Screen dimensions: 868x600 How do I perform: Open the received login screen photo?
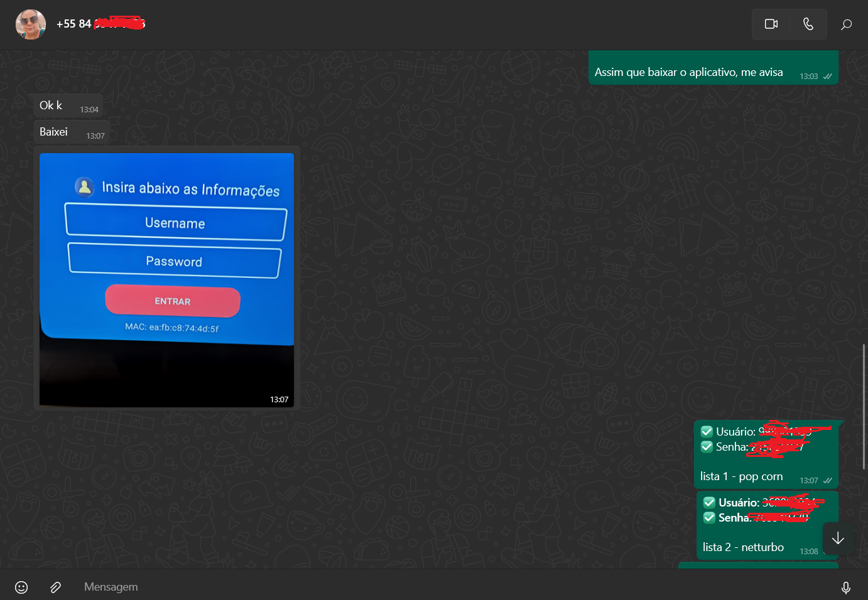pyautogui.click(x=166, y=280)
